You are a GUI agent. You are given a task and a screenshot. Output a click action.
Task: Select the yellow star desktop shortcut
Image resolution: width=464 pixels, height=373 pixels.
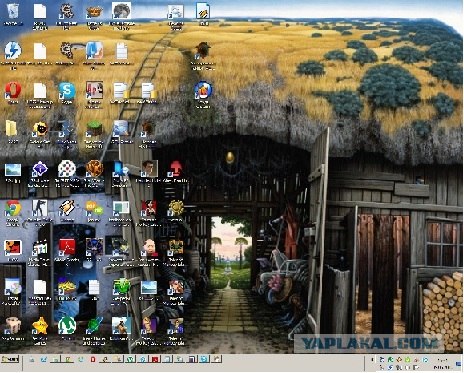40,326
